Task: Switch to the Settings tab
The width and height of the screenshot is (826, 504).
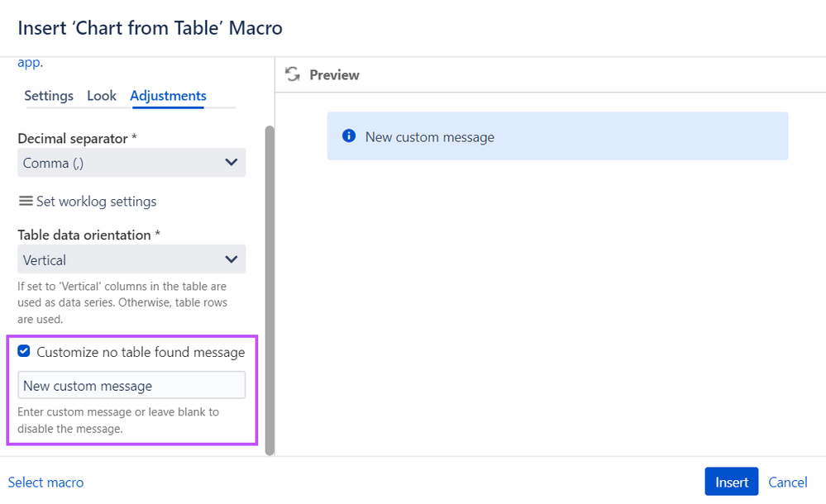Action: pyautogui.click(x=49, y=96)
